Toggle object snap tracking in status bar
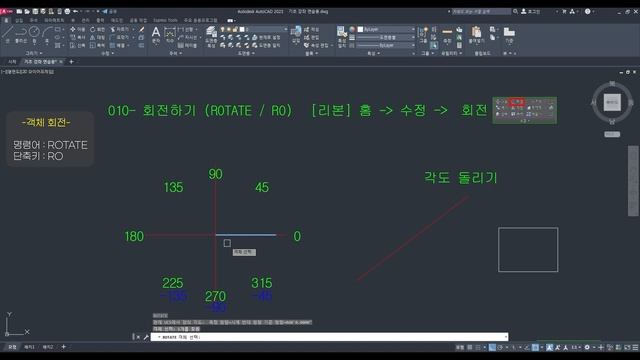This screenshot has height=360, width=640. point(527,347)
